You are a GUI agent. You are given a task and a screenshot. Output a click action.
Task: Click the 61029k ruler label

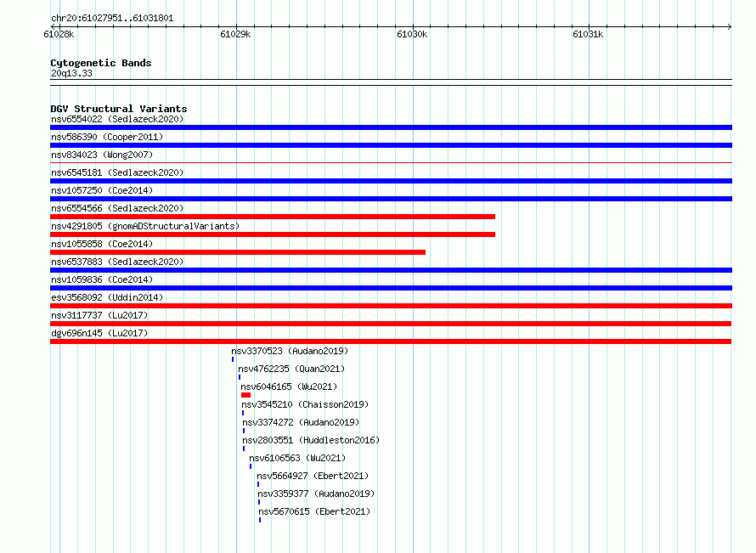click(x=235, y=34)
